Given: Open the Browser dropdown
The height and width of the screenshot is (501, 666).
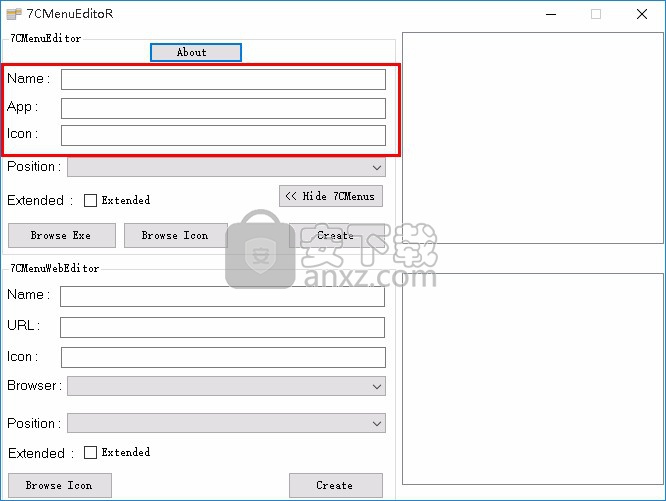Looking at the screenshot, I should (226, 386).
